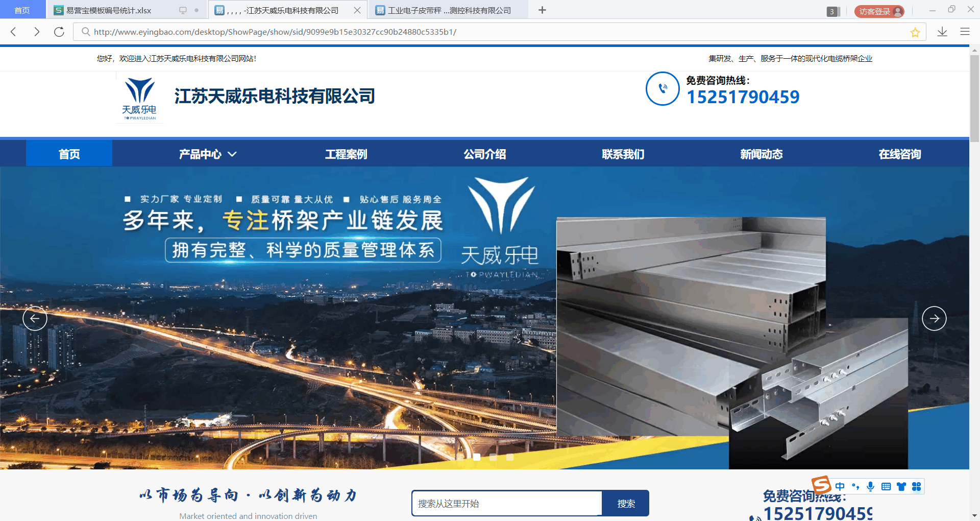Click the tab count badge showing 3
The image size is (980, 521).
(x=832, y=11)
